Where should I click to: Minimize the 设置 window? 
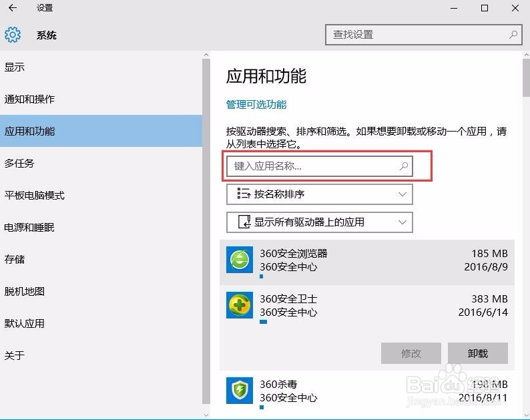[454, 8]
